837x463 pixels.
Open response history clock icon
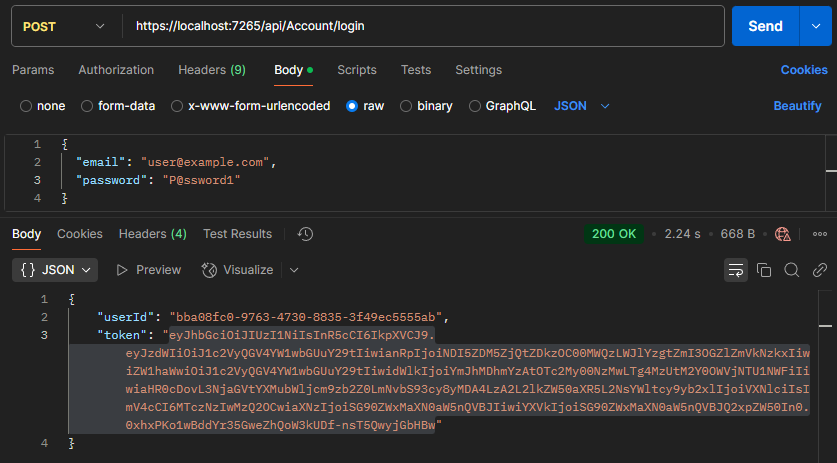coord(305,234)
